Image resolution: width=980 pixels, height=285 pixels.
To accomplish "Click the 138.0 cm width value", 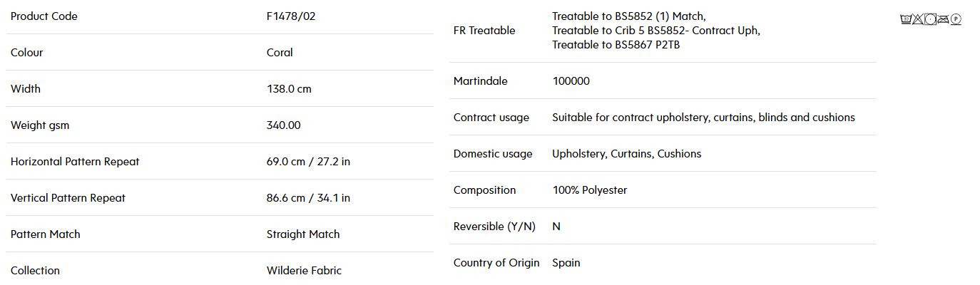I will 289,89.
